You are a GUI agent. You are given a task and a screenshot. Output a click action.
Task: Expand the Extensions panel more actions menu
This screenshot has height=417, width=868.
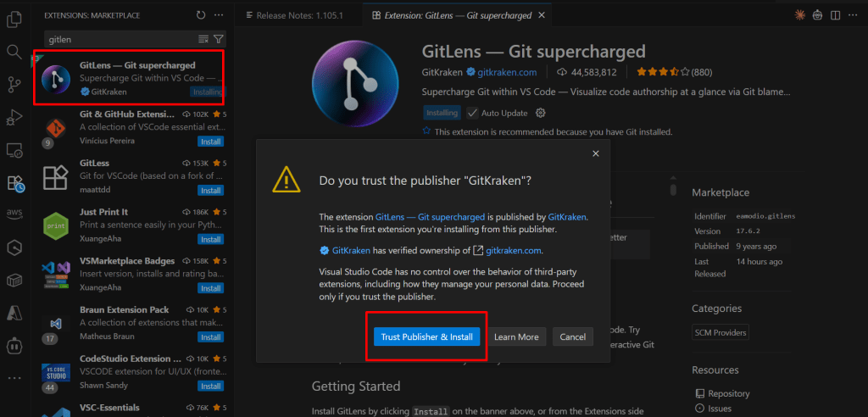click(220, 15)
